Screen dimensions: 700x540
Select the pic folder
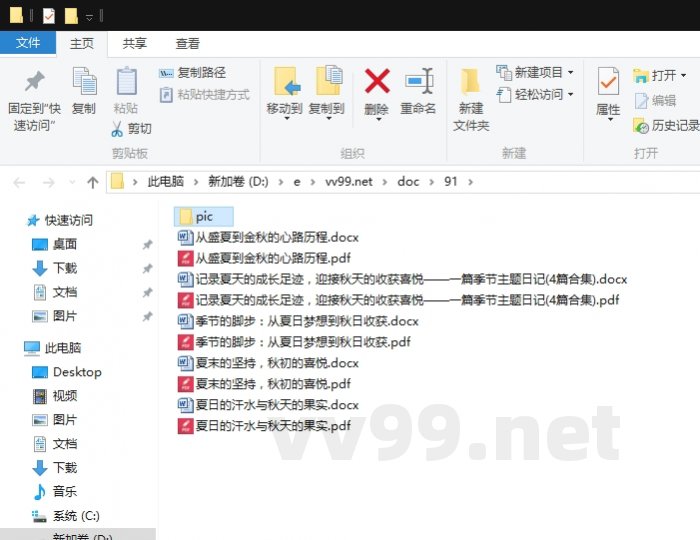204,217
